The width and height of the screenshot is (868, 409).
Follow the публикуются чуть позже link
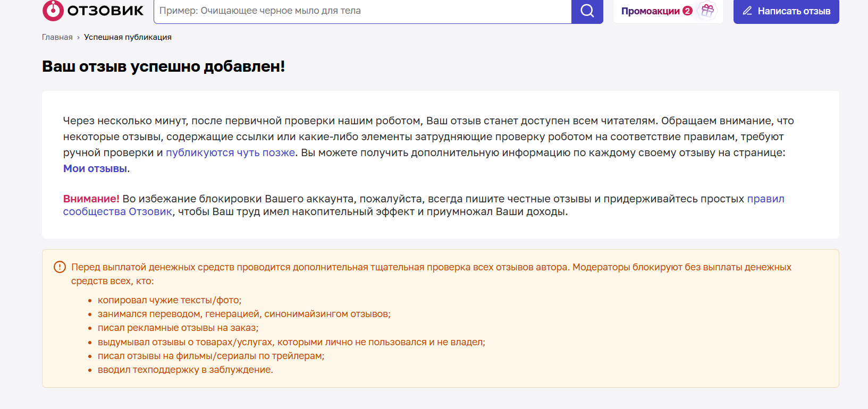point(230,153)
